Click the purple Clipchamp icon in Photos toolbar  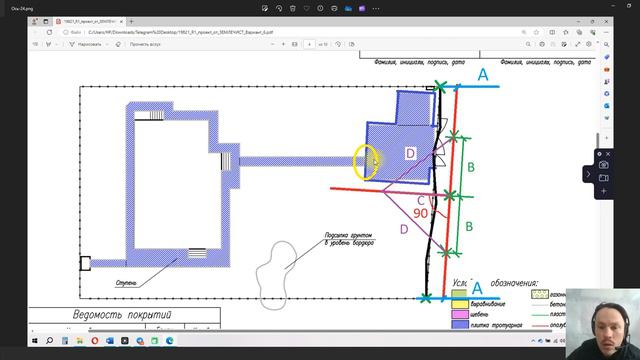pyautogui.click(x=362, y=8)
